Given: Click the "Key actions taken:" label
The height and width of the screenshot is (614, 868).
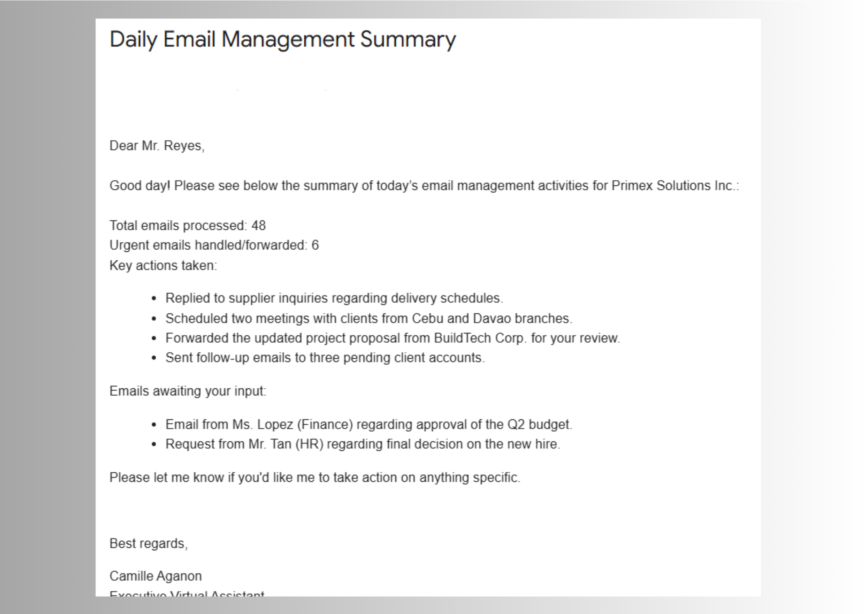Looking at the screenshot, I should pyautogui.click(x=163, y=266).
